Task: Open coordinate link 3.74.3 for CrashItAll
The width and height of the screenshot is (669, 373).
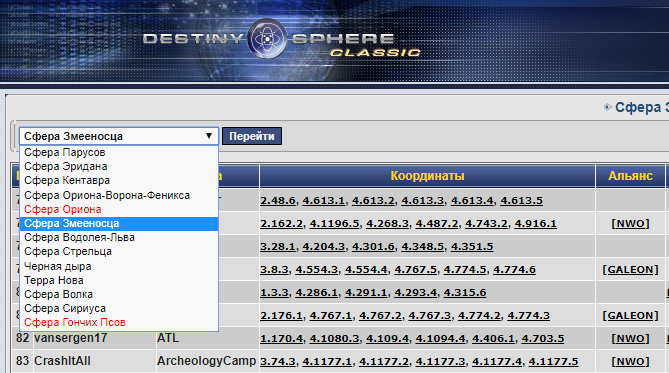Action: (x=278, y=361)
